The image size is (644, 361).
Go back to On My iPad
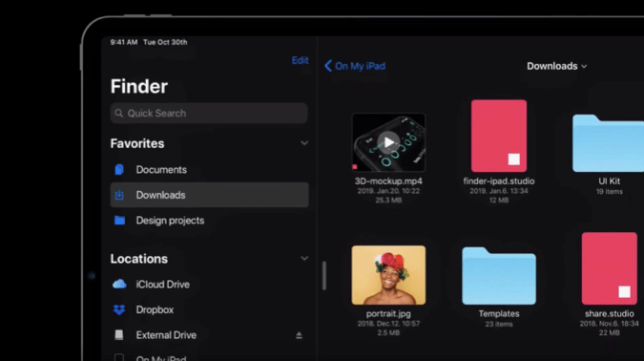(x=355, y=66)
